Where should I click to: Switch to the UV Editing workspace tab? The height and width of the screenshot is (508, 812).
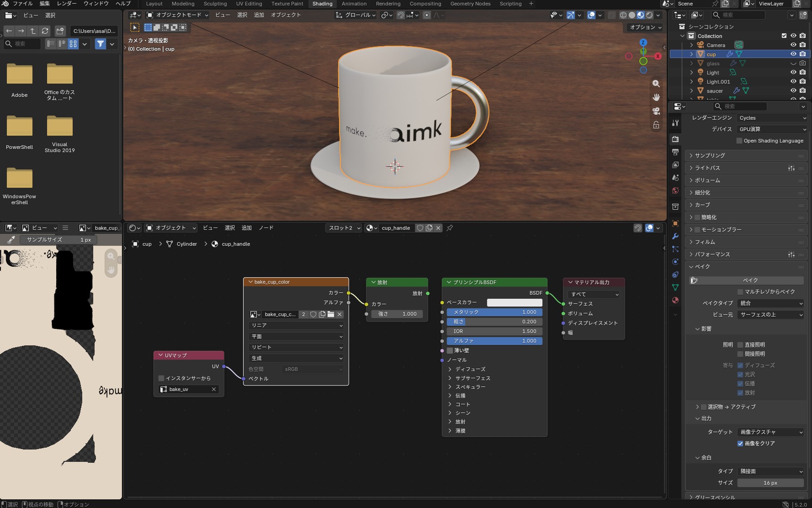(249, 4)
